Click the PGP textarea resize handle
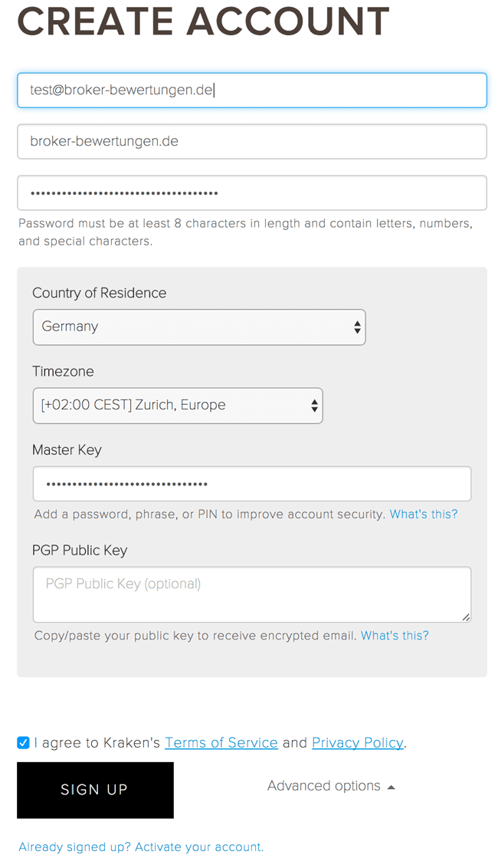 [x=466, y=617]
